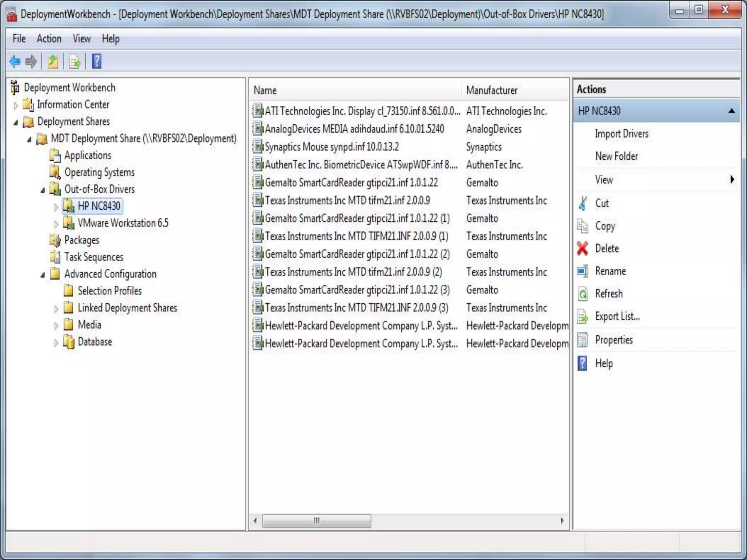
Task: Select Gemalto SmartCardReader gtipci21.inf 1.0.1.22 (2)
Action: (357, 254)
